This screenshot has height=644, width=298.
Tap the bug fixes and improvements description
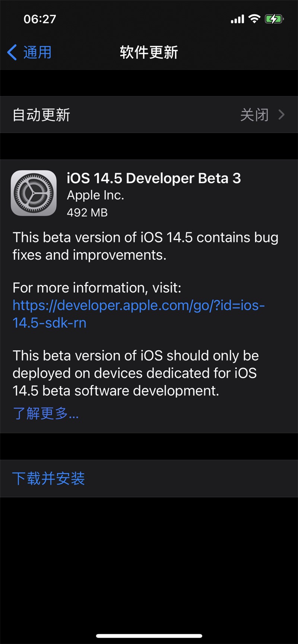145,246
